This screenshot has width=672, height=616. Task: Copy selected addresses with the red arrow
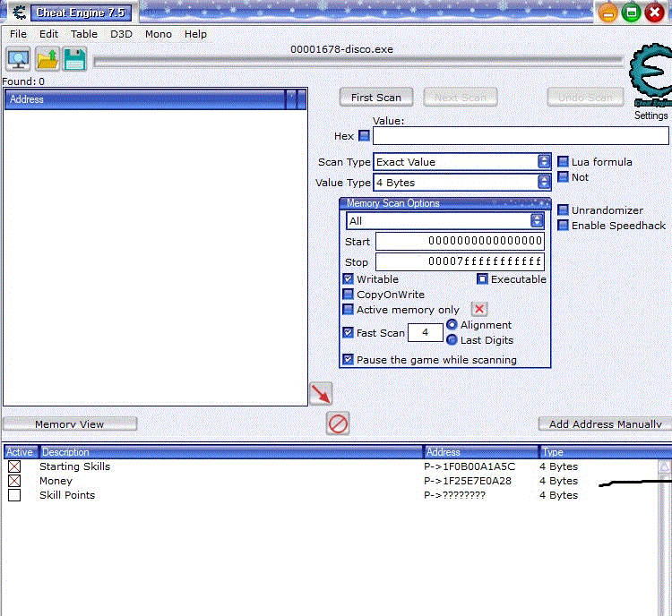321,394
